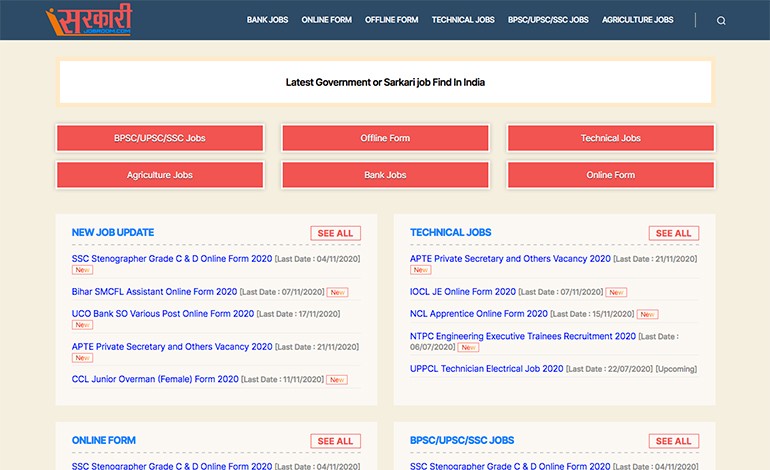Click SEE ALL in BPSC/UPSC/SSC Jobs section
770x470 pixels.
pyautogui.click(x=674, y=441)
